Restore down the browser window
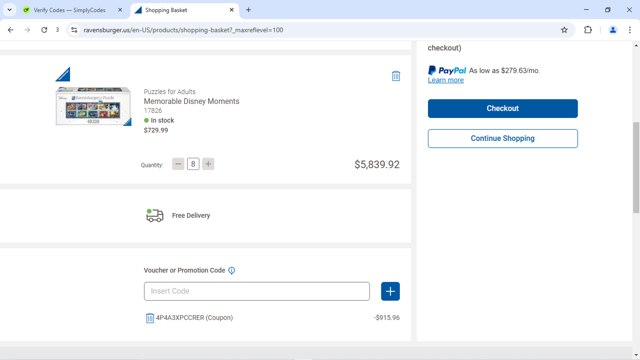Viewport: 640px width, 360px height. (x=608, y=10)
